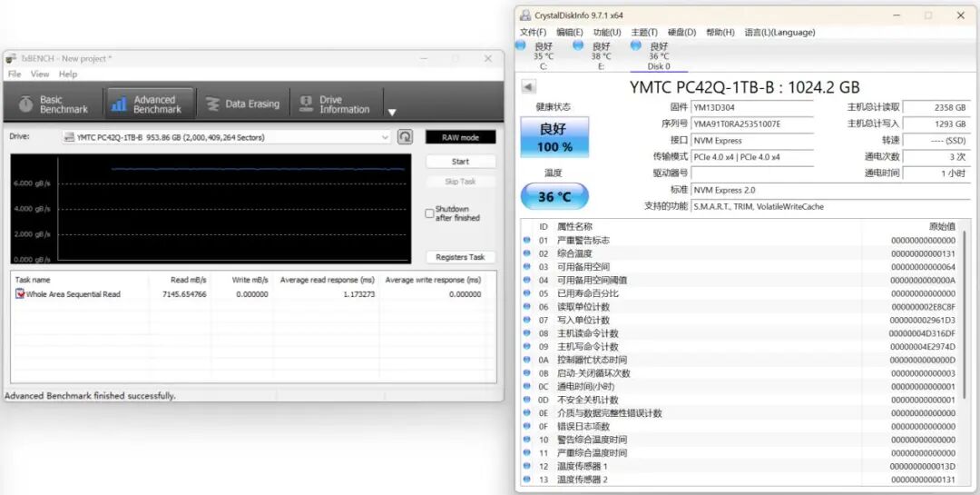Click the refresh drive list icon
The image size is (980, 495).
pos(405,137)
